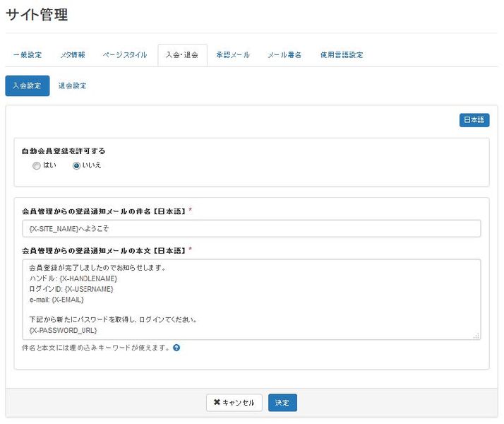Select the はい radio button

point(37,165)
